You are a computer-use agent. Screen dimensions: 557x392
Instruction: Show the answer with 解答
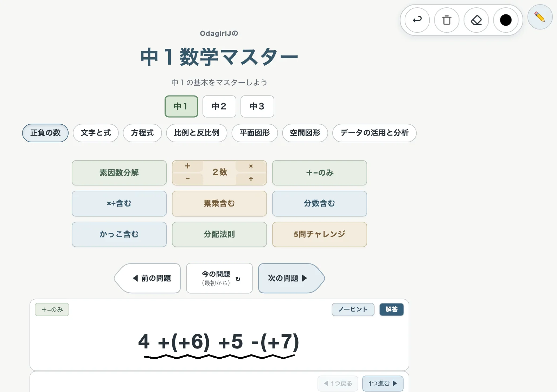(391, 309)
